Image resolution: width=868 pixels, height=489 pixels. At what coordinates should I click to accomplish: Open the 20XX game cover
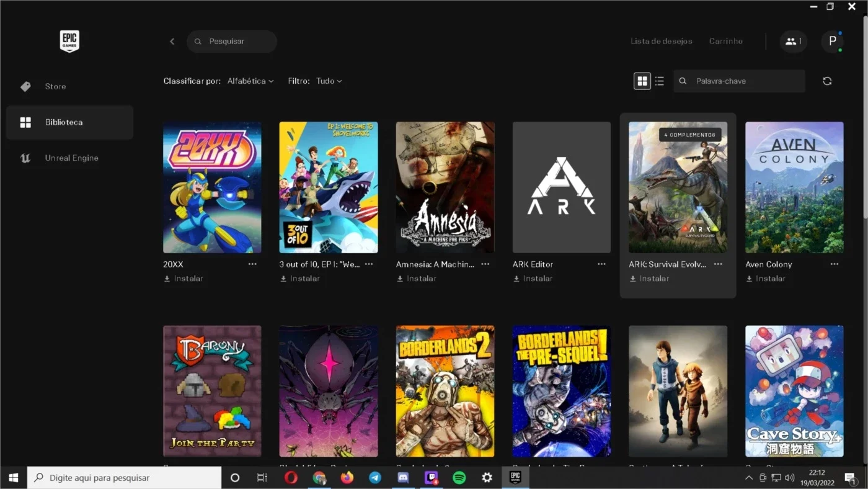click(212, 187)
